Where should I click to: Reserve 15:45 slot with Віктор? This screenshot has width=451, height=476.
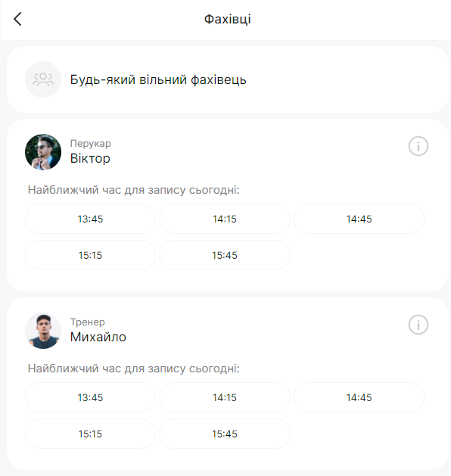click(x=225, y=255)
